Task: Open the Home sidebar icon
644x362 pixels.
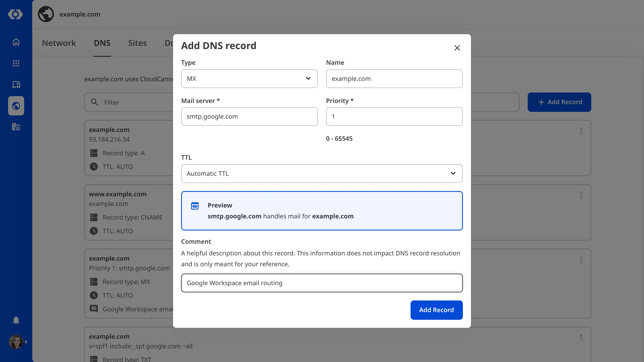Action: tap(16, 42)
